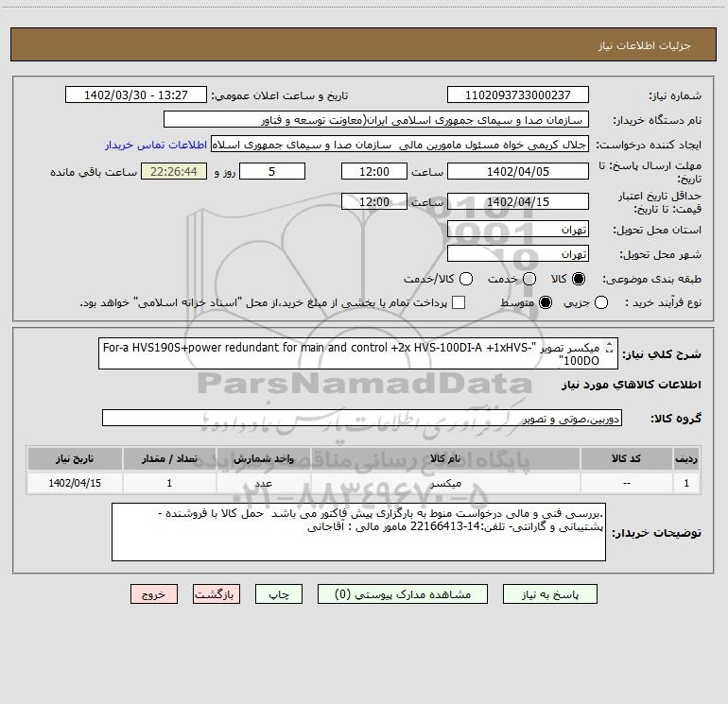The width and height of the screenshot is (728, 704).
Task: Click the quantity cell showing 1
Action: pyautogui.click(x=169, y=483)
